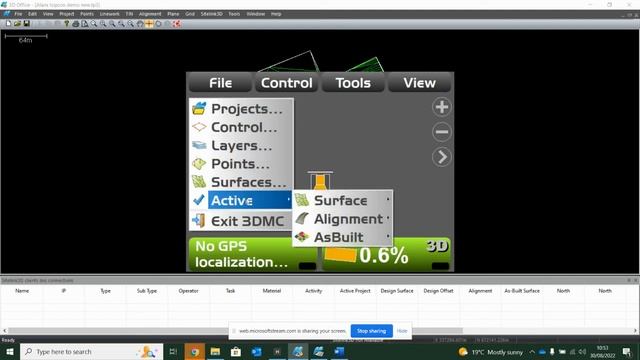Open the Window menu
640x360 pixels.
coord(256,14)
